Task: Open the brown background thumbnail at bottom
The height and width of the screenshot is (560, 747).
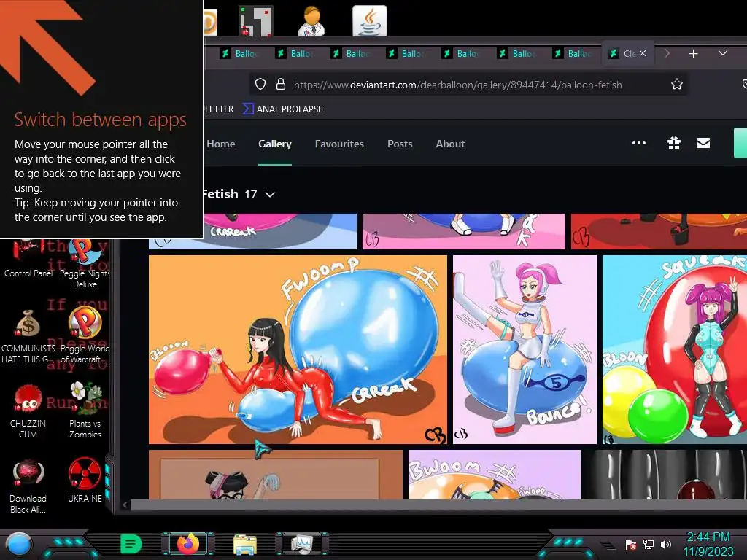Action: pyautogui.click(x=275, y=474)
